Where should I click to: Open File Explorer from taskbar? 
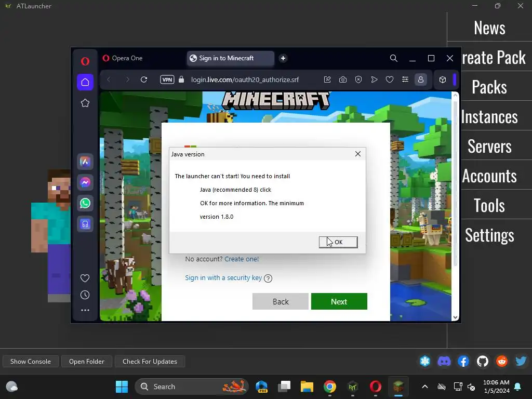coord(307,387)
